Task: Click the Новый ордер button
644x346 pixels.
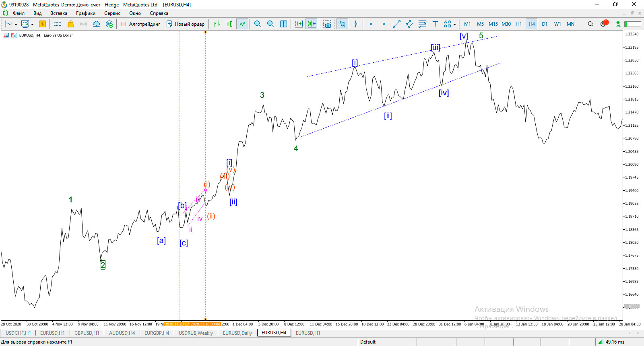Action: coord(186,24)
